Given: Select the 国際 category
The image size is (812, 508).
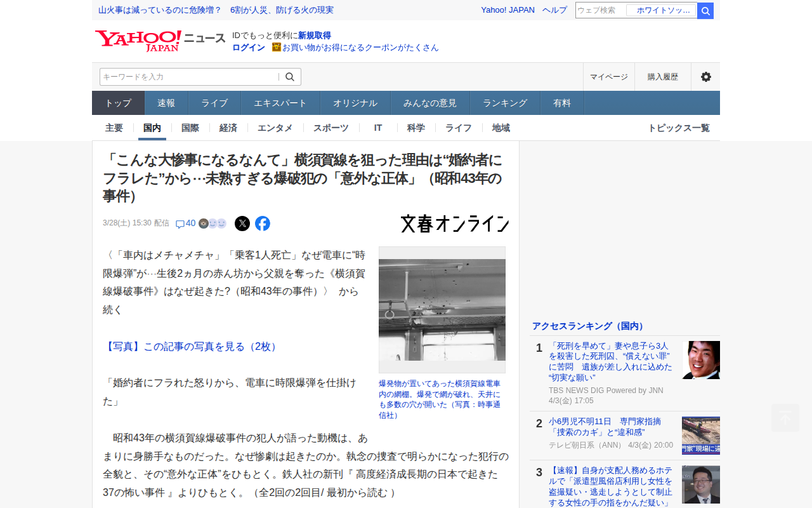Looking at the screenshot, I should [x=190, y=128].
